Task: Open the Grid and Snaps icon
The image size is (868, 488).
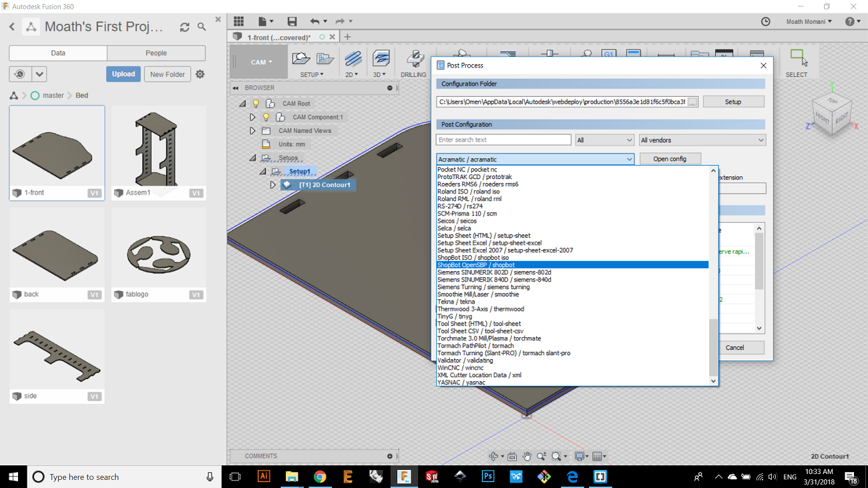Action: click(x=598, y=457)
